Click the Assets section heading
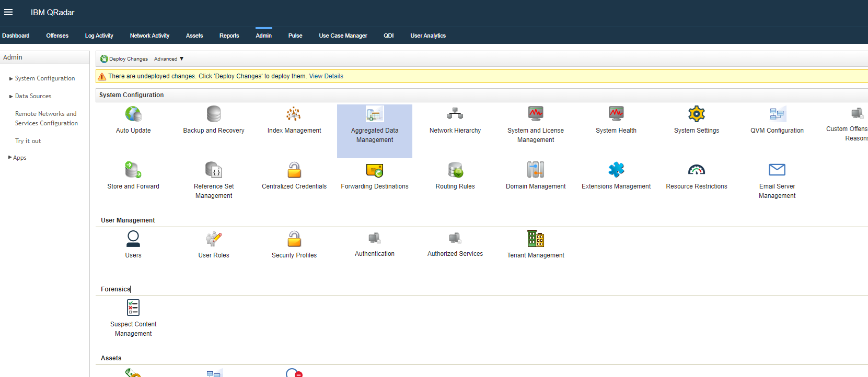868x377 pixels. 111,358
